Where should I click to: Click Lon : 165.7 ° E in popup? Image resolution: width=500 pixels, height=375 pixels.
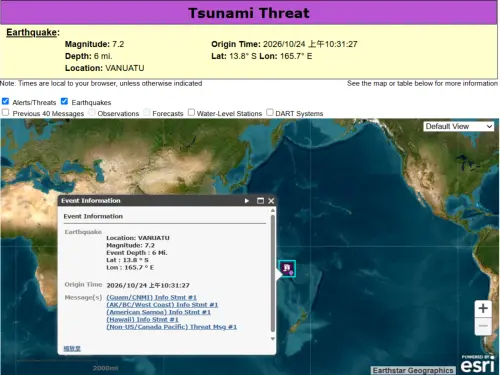pyautogui.click(x=130, y=267)
